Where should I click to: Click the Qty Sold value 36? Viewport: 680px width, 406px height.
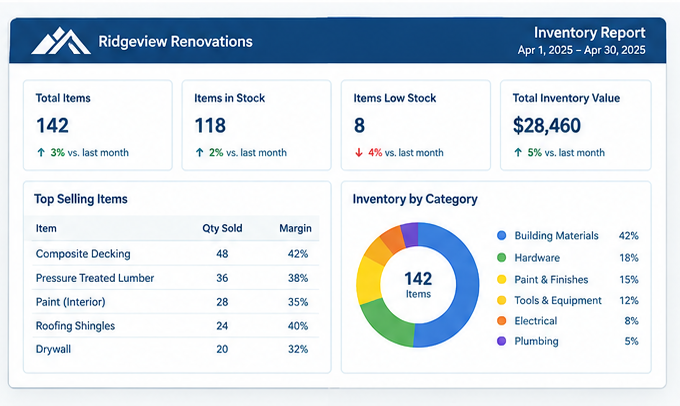point(222,278)
